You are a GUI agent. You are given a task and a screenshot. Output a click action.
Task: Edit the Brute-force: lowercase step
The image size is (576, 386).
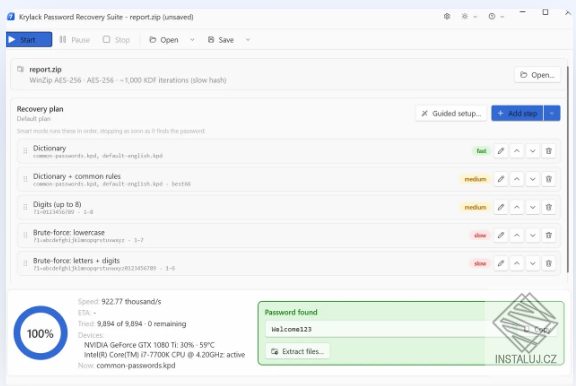[501, 235]
